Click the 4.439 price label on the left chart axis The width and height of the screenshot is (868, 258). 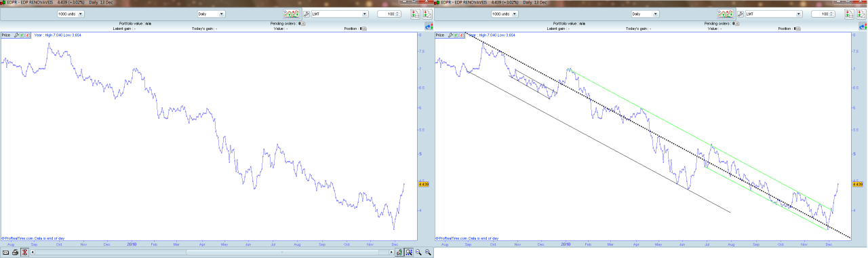424,184
